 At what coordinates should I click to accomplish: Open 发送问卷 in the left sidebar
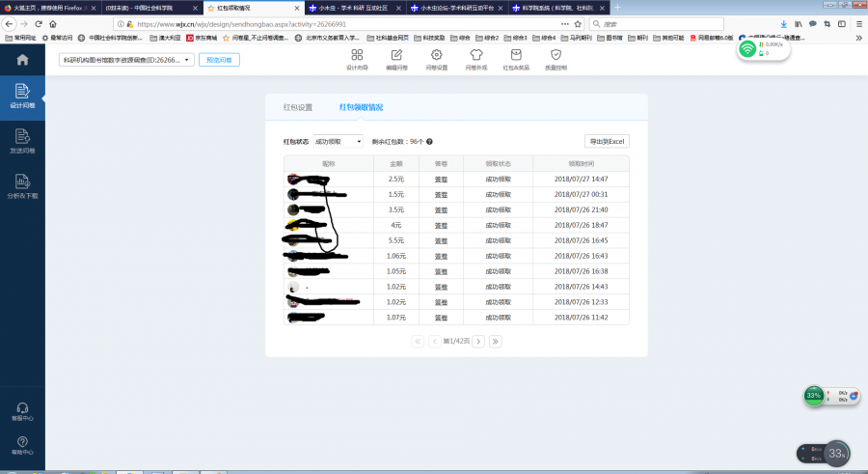[21, 141]
